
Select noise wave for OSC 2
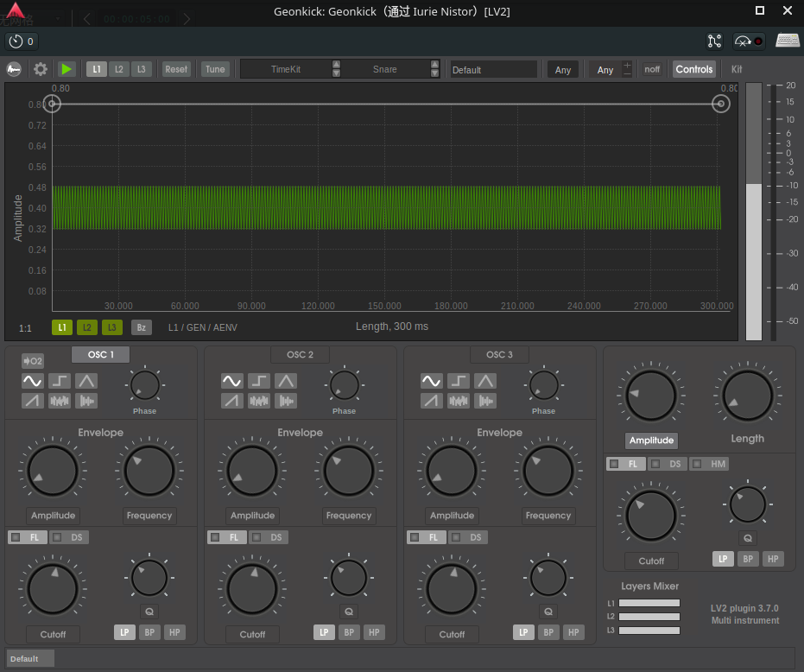pyautogui.click(x=259, y=401)
